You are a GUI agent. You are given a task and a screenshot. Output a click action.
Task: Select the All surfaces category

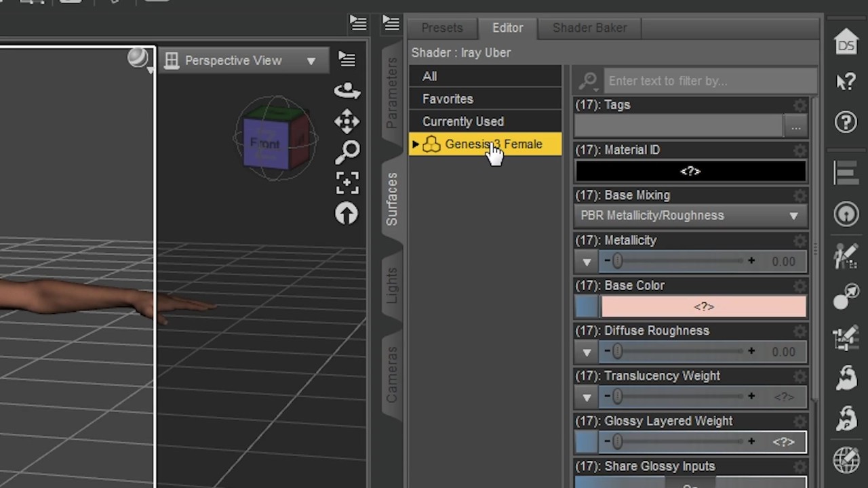429,76
